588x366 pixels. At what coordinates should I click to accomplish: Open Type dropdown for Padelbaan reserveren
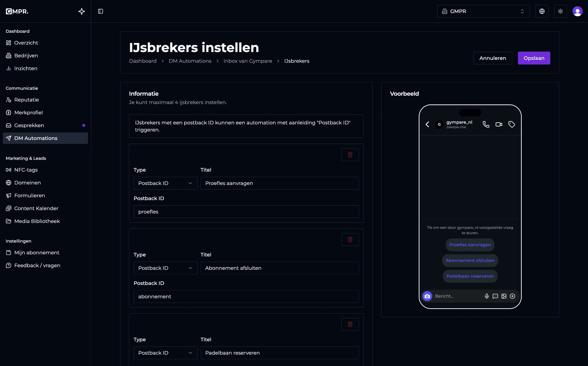click(x=166, y=353)
